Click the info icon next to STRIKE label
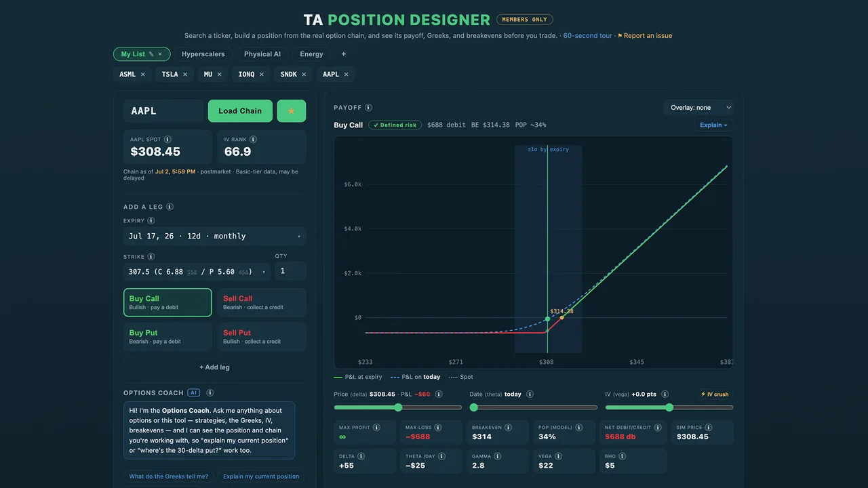868x488 pixels. (151, 257)
